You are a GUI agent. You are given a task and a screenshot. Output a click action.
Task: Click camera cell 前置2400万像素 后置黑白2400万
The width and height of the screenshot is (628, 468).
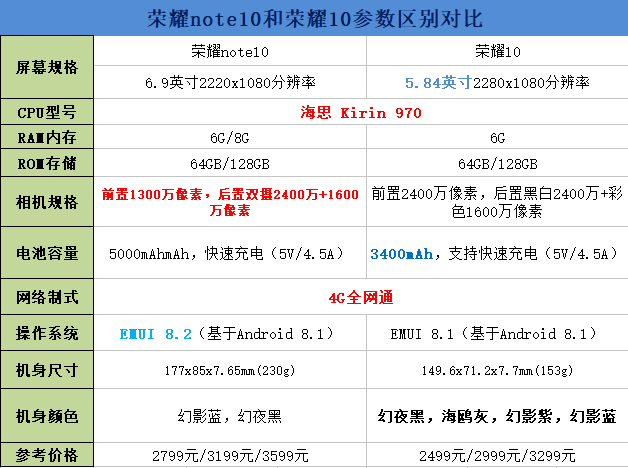click(x=497, y=202)
